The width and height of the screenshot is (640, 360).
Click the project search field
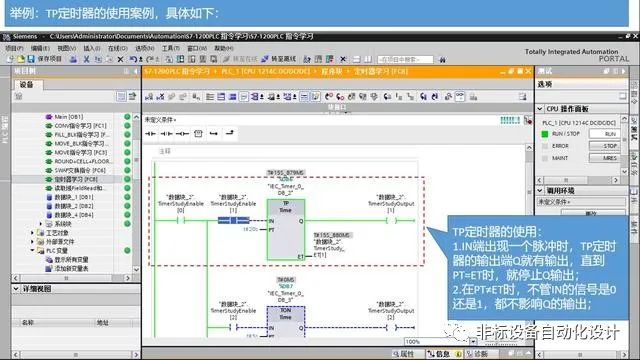405,60
